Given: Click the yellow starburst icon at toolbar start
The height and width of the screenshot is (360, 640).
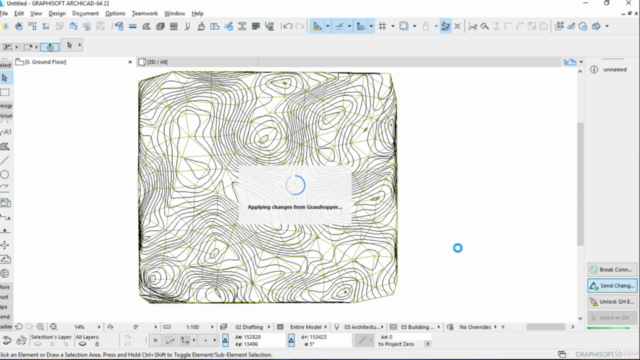Looking at the screenshot, I should [x=5, y=26].
